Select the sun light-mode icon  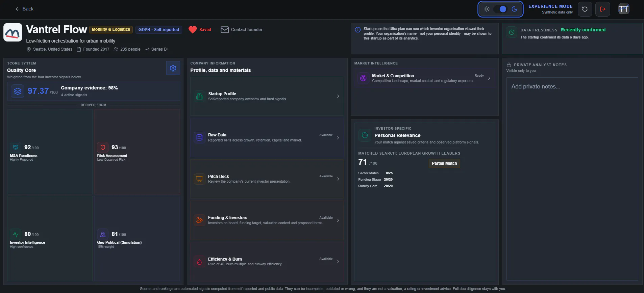487,9
